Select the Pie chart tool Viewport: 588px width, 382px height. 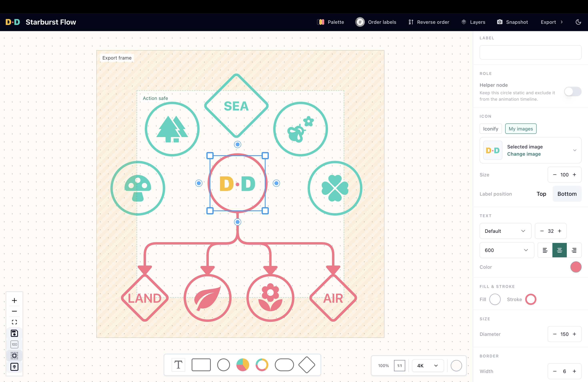coord(243,365)
